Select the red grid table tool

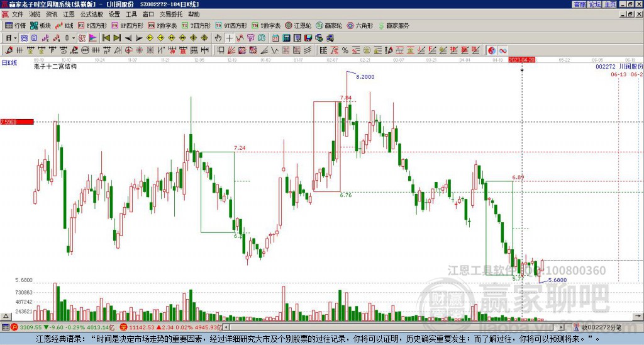click(286, 50)
